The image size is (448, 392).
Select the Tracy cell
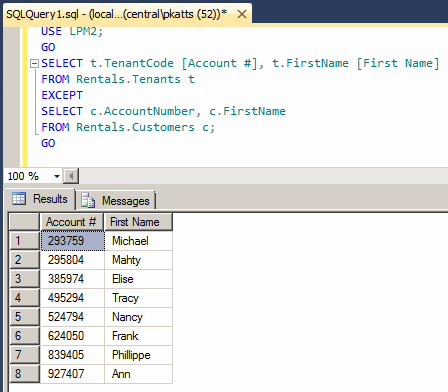coord(138,298)
